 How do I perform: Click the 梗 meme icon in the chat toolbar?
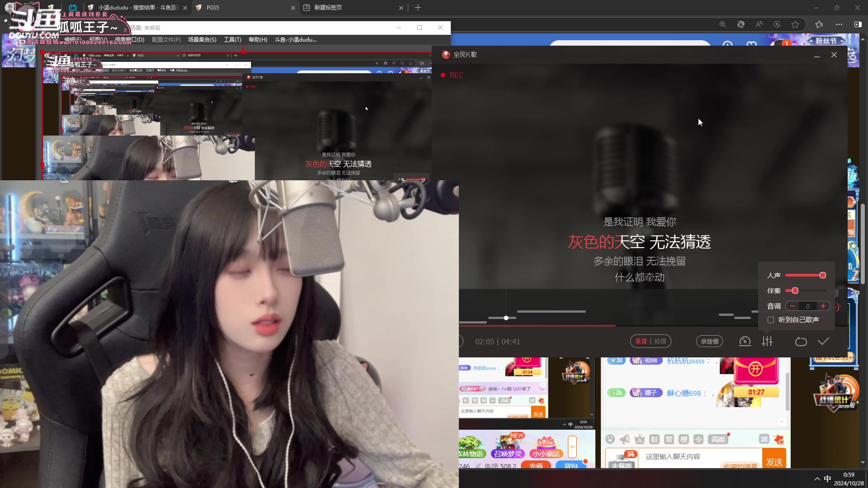click(684, 439)
